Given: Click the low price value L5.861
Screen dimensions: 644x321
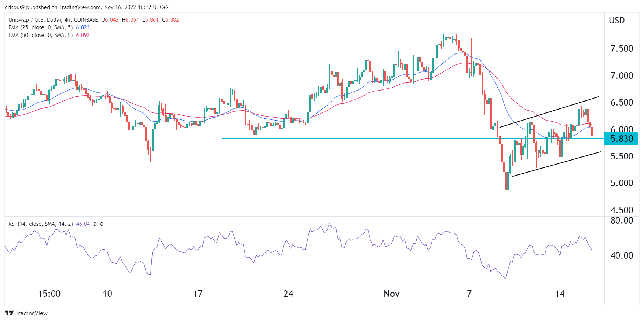Looking at the screenshot, I should coord(150,20).
